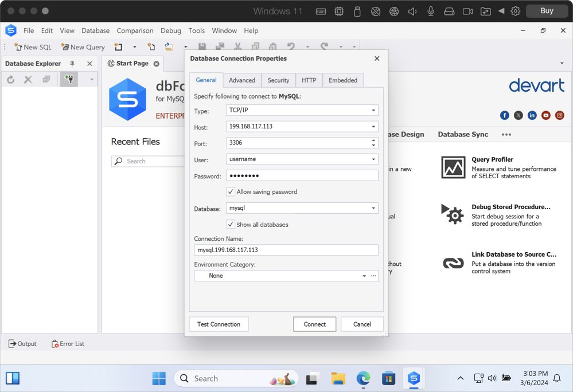Open the Comparison menu
The image size is (573, 392).
click(135, 30)
